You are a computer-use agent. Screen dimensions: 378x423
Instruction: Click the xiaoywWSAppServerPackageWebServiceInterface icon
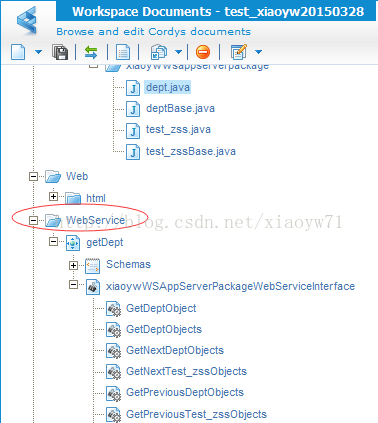(93, 287)
